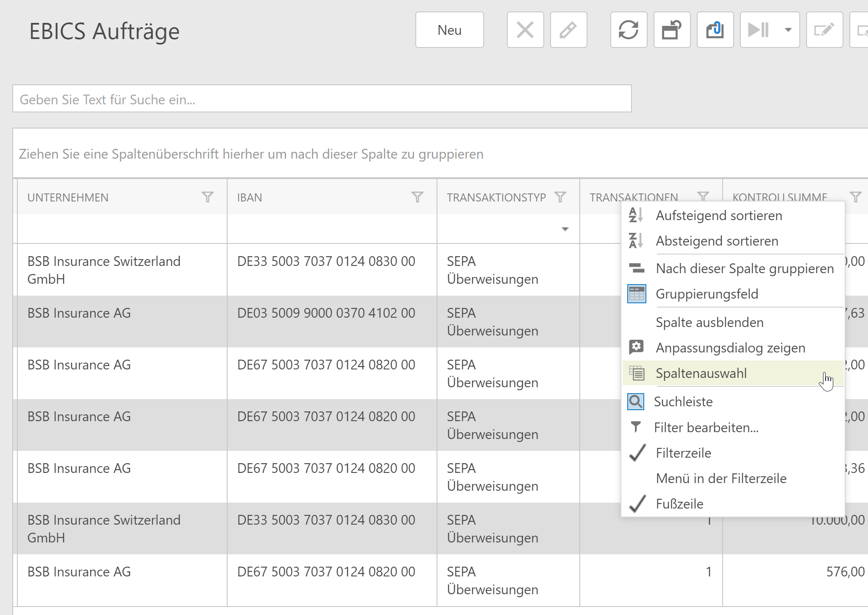Toggle Gruppierungsfeld in the context menu
The image size is (868, 615).
(x=707, y=294)
